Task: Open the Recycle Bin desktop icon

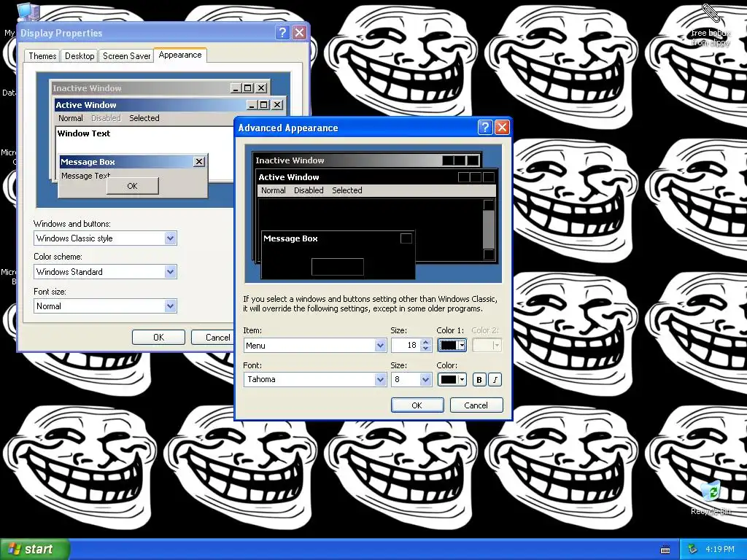Action: 711,497
